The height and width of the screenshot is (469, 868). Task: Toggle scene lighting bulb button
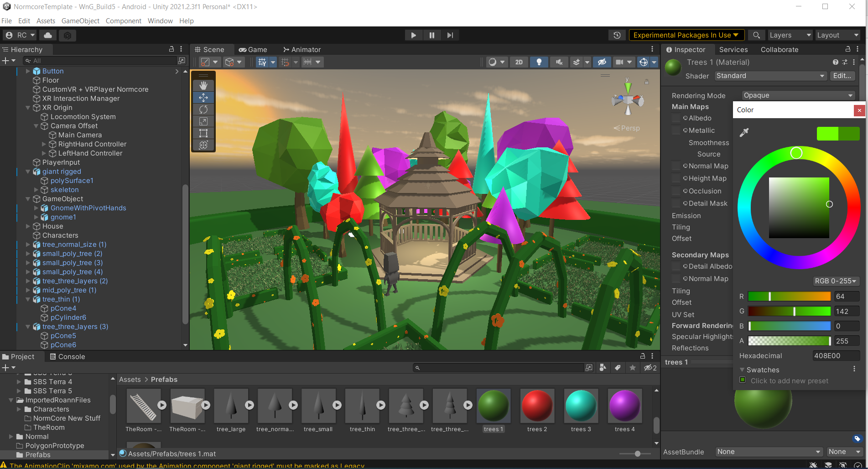click(539, 62)
